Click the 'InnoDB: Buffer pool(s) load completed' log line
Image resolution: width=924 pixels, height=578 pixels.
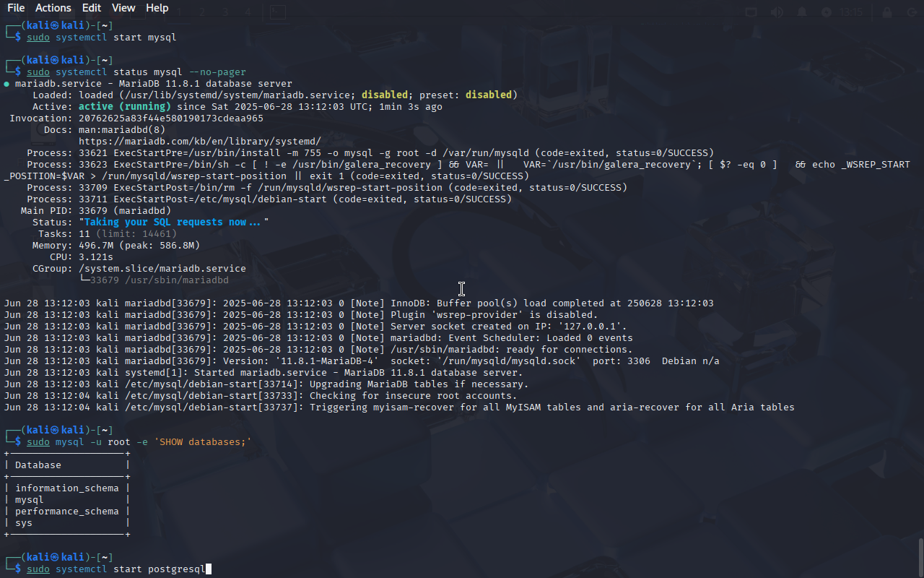(359, 303)
